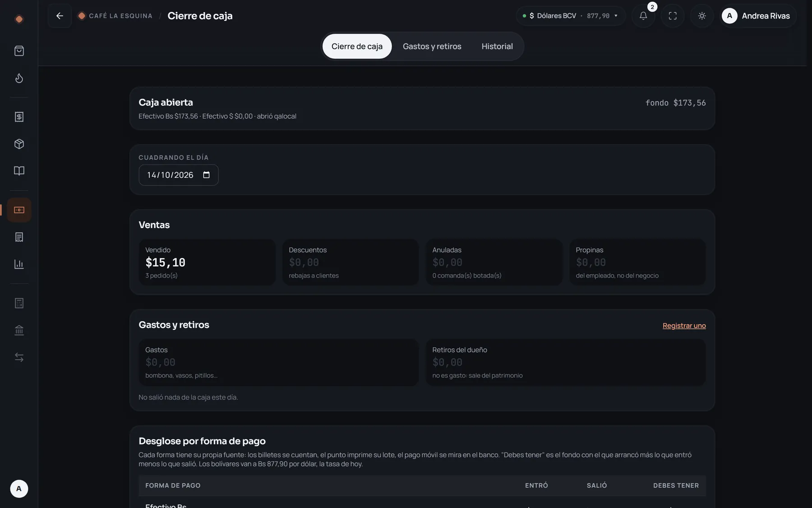Open the bar chart reports sidebar icon
Screen dimensions: 812x508
tap(19, 264)
